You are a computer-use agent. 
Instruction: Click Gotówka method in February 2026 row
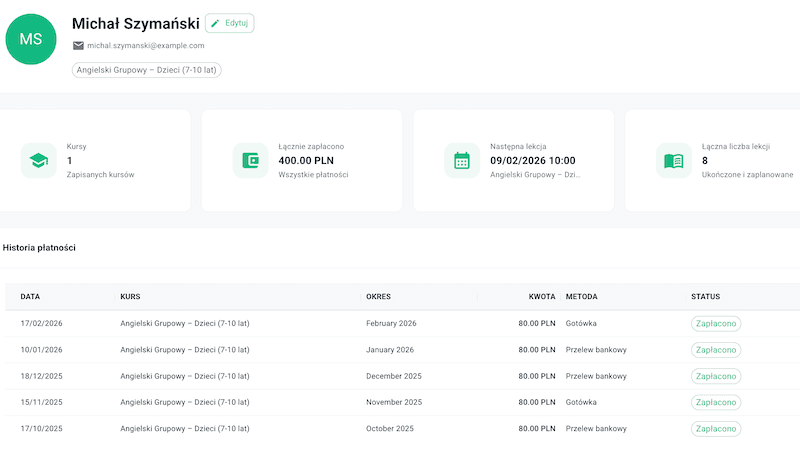(581, 323)
